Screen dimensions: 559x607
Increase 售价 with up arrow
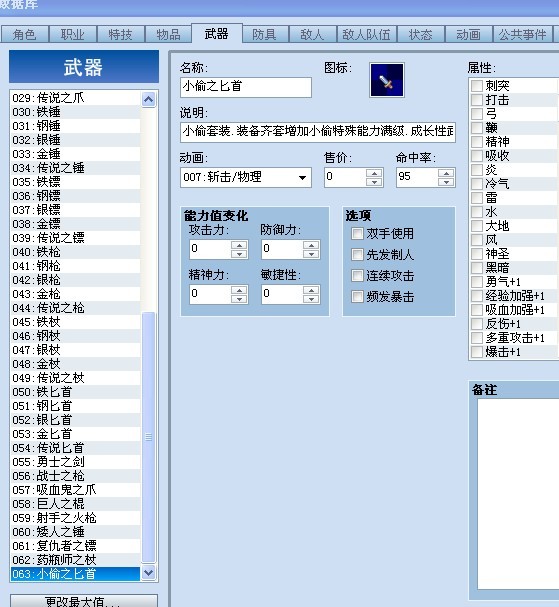(374, 173)
